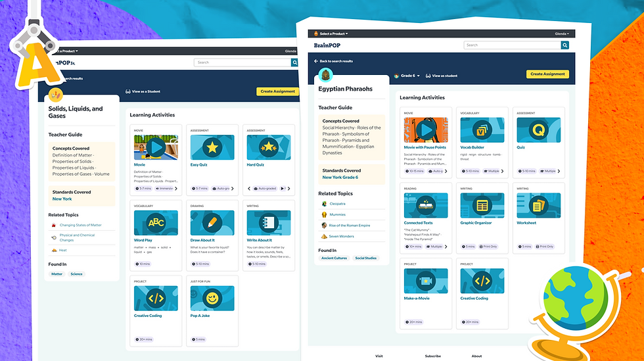Screen dimensions: 644x361
Task: Click the Back to search results arrow
Action: 316,61
